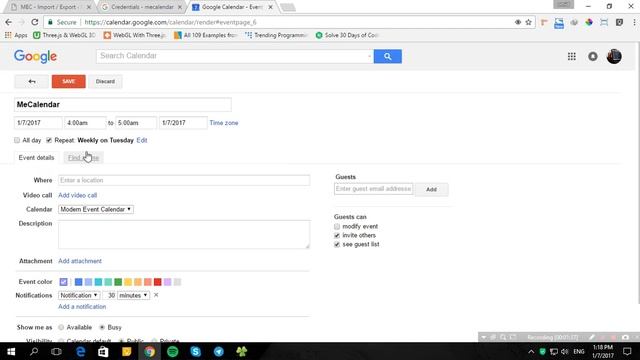Click Add video call link
This screenshot has height=360, width=640.
pyautogui.click(x=78, y=195)
